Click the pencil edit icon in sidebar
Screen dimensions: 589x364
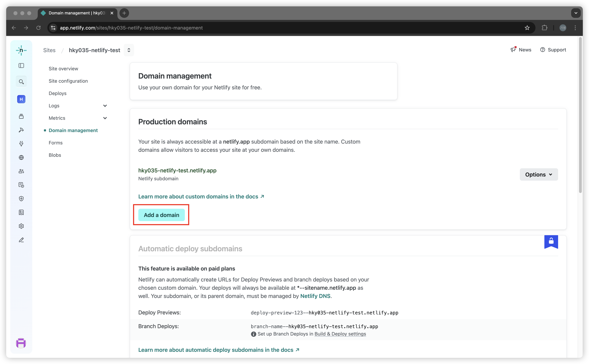(21, 240)
